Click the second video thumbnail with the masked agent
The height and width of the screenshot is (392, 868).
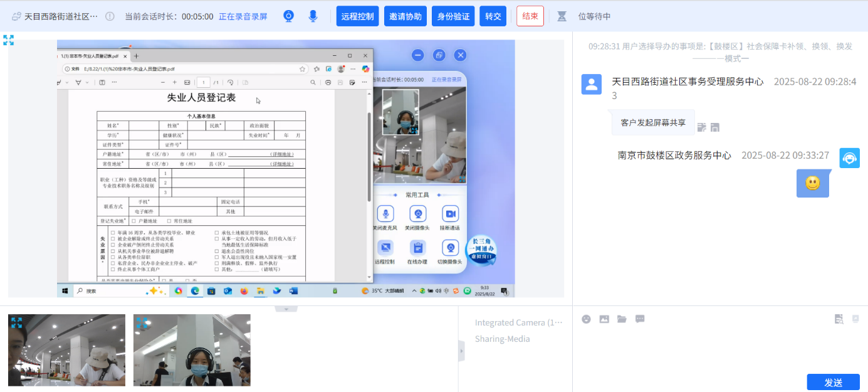click(192, 350)
